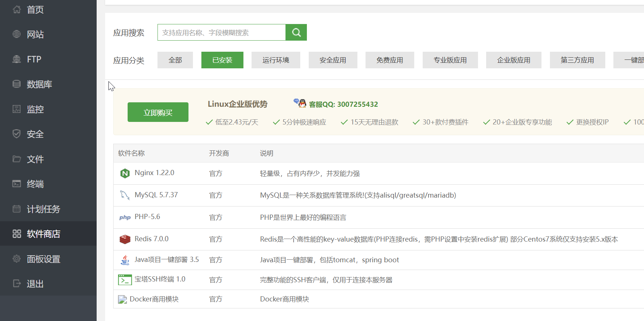644x321 pixels.
Task: Click the gear icon beside 面板设置
Action: (x=17, y=259)
